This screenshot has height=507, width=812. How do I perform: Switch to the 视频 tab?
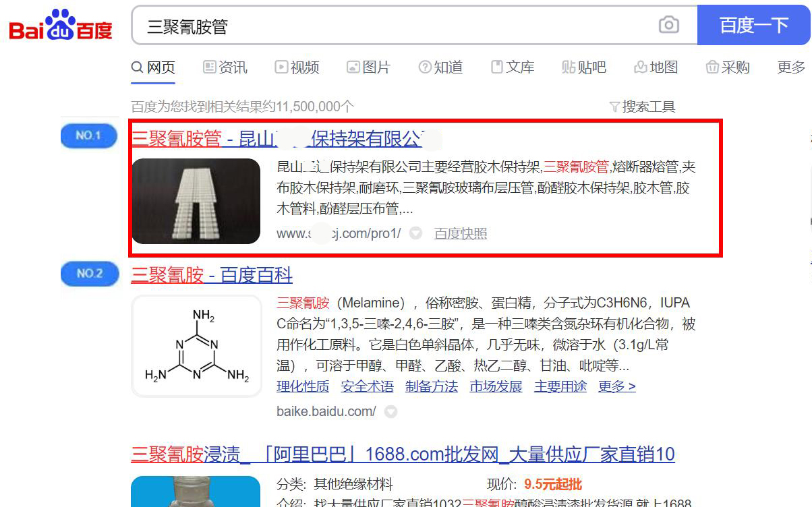297,67
